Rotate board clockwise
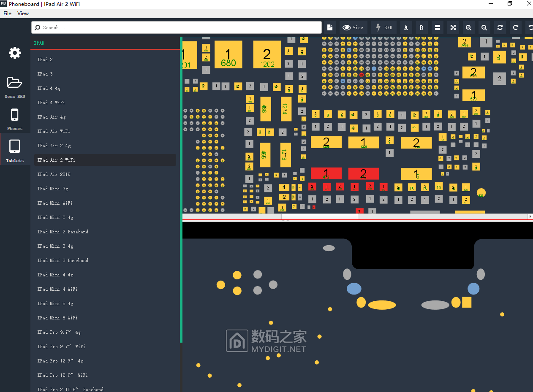The width and height of the screenshot is (533, 392). tap(515, 27)
